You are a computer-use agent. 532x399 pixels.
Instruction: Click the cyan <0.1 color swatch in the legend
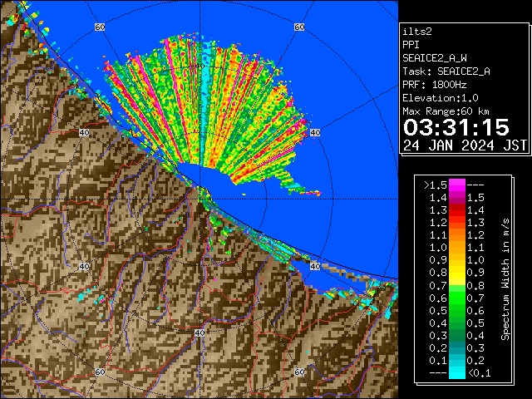(x=456, y=372)
